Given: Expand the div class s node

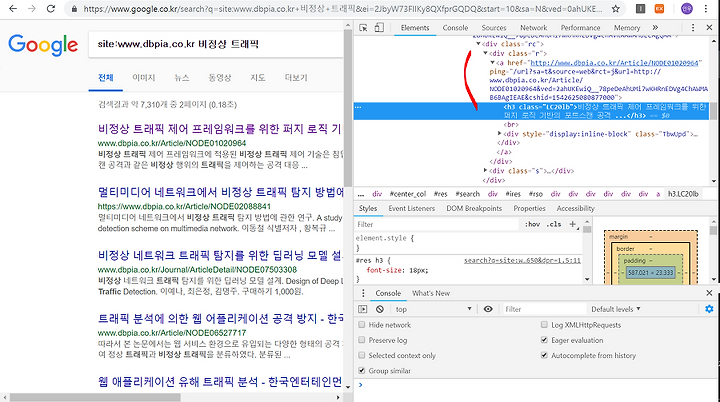Looking at the screenshot, I should [x=485, y=170].
